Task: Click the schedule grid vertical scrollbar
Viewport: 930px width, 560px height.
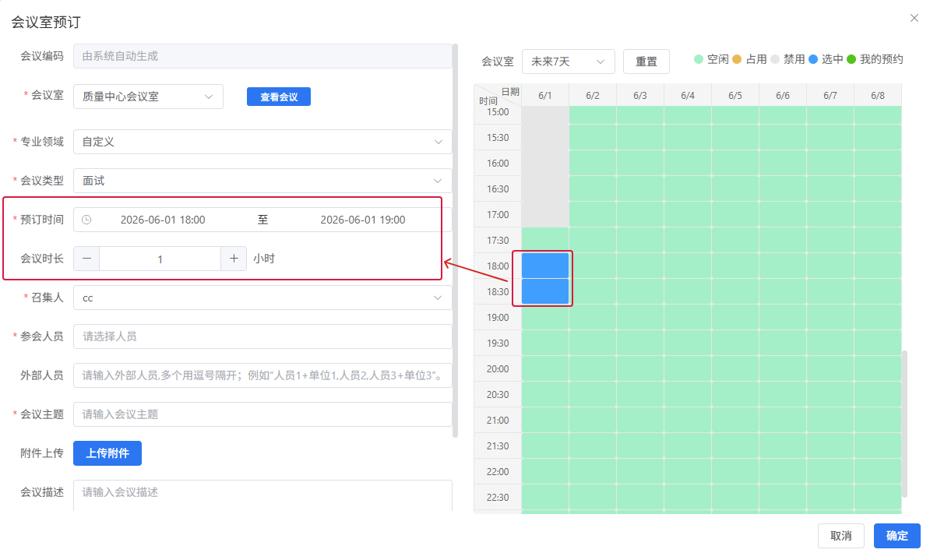Action: coord(904,424)
